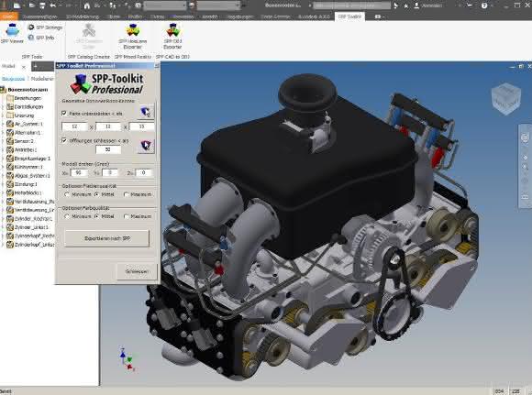
Task: Click the Baugruppe link in browser
Action: [13, 79]
